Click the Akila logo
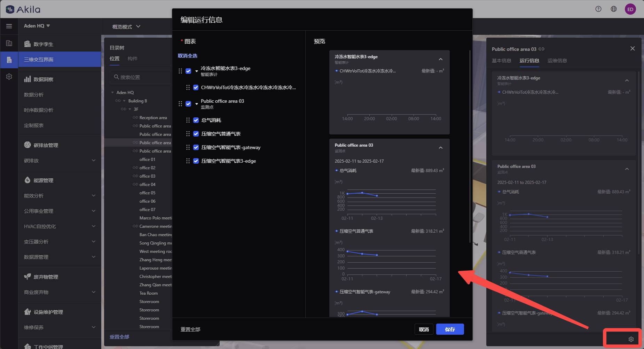 (x=23, y=9)
